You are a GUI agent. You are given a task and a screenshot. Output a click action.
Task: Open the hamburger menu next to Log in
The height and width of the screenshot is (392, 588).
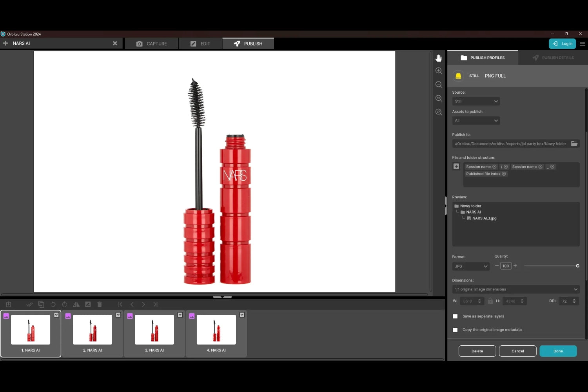583,44
